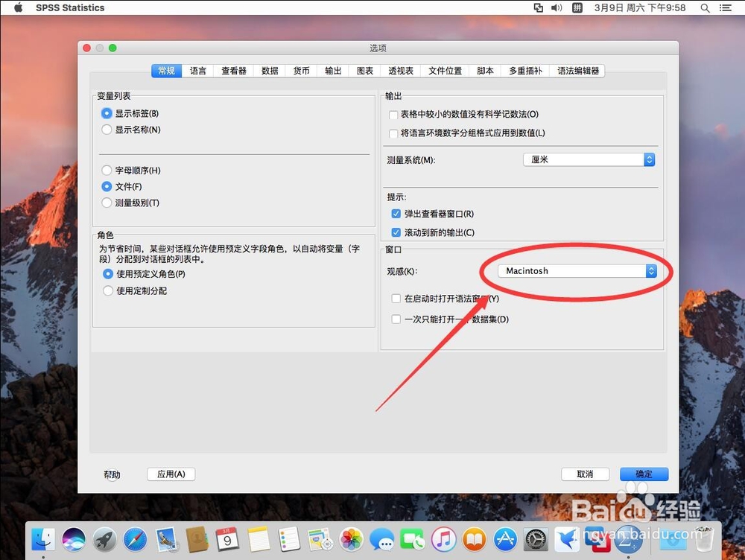This screenshot has height=560, width=745.
Task: Choose 文件(F) ordering
Action: click(x=107, y=186)
